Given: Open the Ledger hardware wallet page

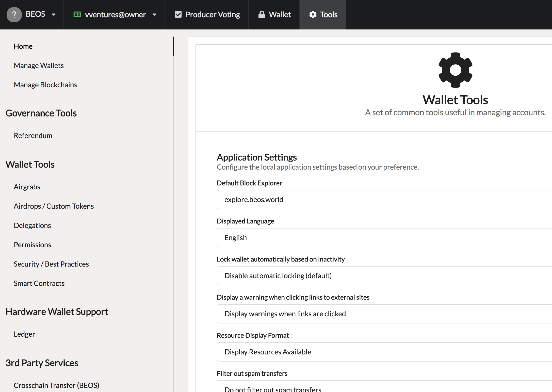Looking at the screenshot, I should [x=24, y=334].
